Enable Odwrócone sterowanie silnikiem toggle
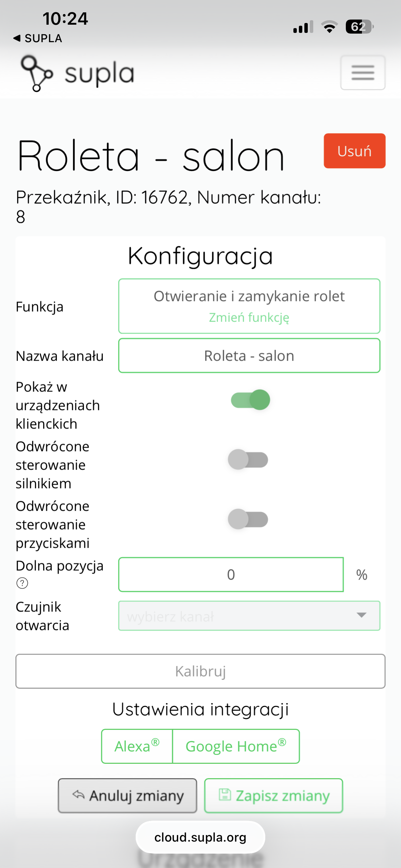Screen dimensions: 401x868 (x=248, y=459)
